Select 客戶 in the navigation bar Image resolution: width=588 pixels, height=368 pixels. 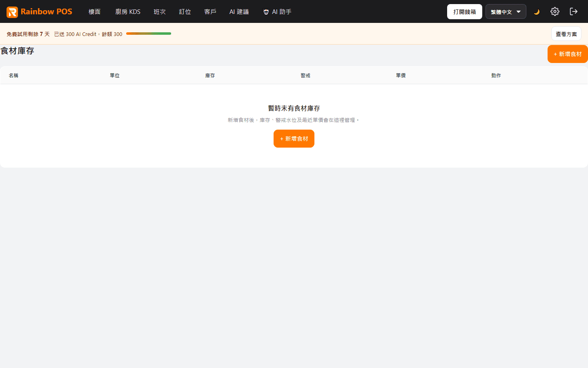pos(210,12)
